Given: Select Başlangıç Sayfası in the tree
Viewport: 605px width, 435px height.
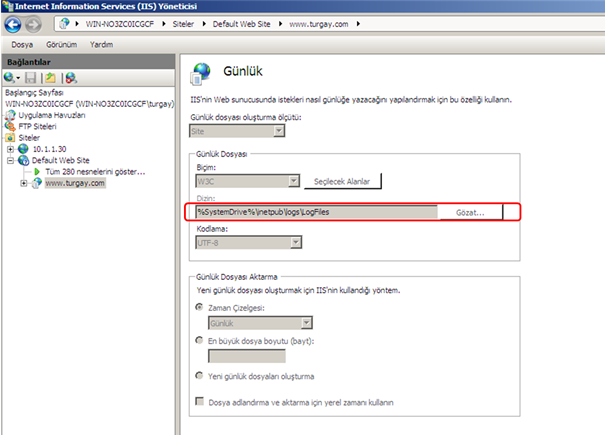Looking at the screenshot, I should (34, 93).
